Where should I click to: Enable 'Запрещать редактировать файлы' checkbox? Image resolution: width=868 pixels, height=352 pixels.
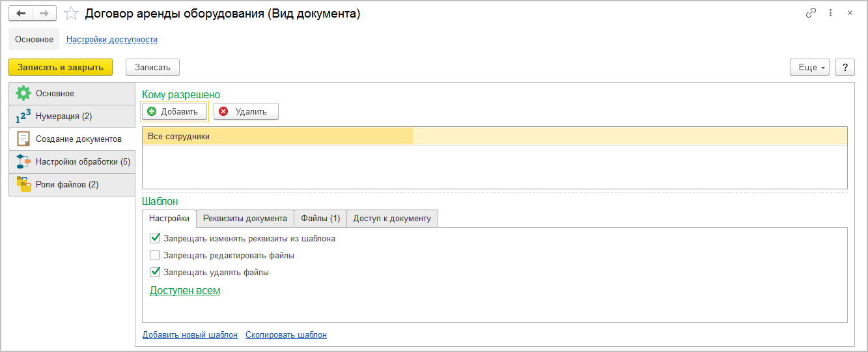coord(155,256)
